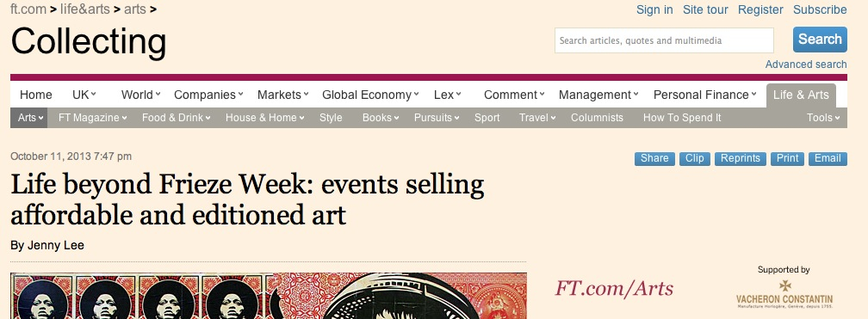The image size is (868, 319).
Task: Expand the UK dropdown menu
Action: point(84,95)
